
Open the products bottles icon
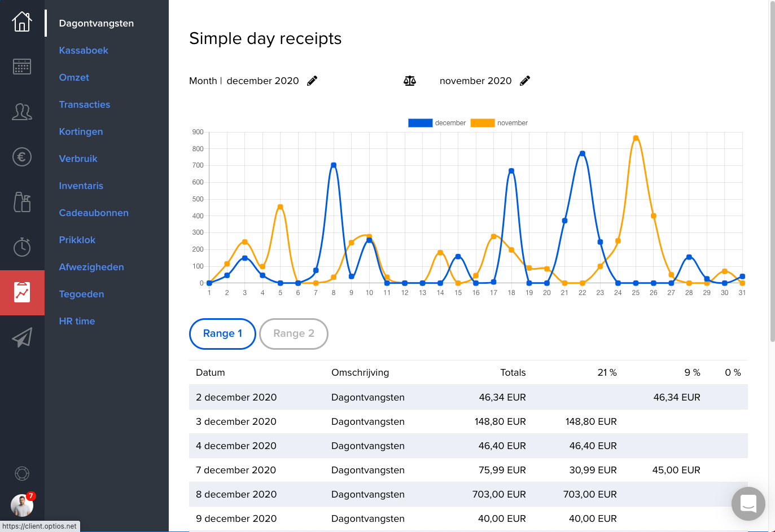click(x=22, y=202)
